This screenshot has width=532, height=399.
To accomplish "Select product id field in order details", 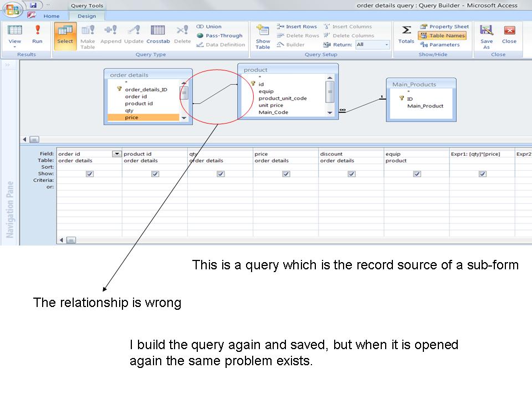I will pos(139,104).
